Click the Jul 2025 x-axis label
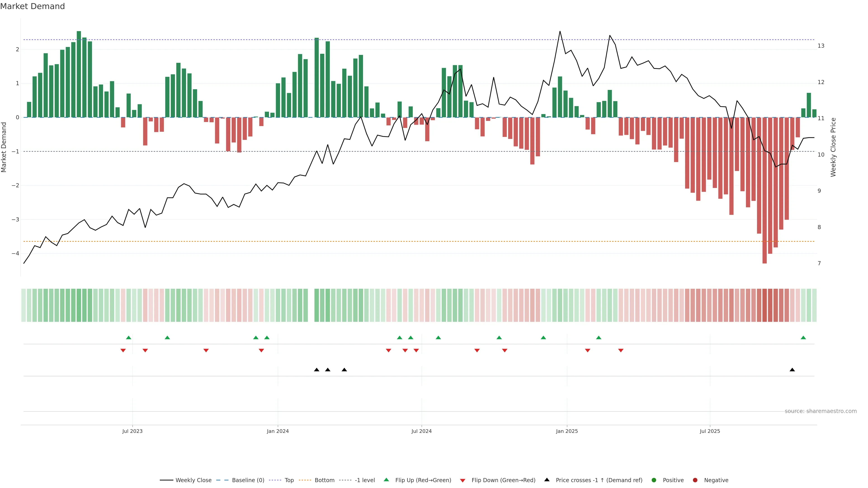The image size is (868, 488). pos(710,431)
